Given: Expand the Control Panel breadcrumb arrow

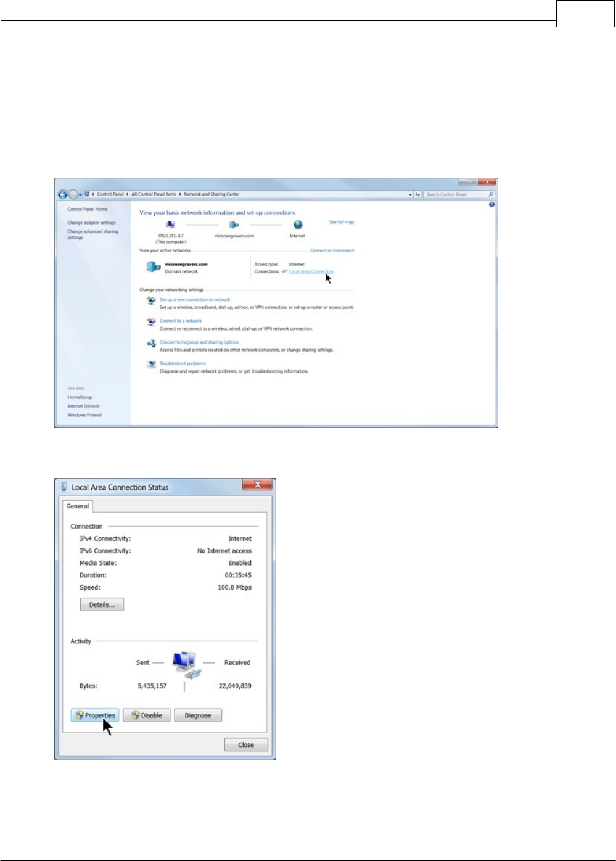Looking at the screenshot, I should pos(128,194).
